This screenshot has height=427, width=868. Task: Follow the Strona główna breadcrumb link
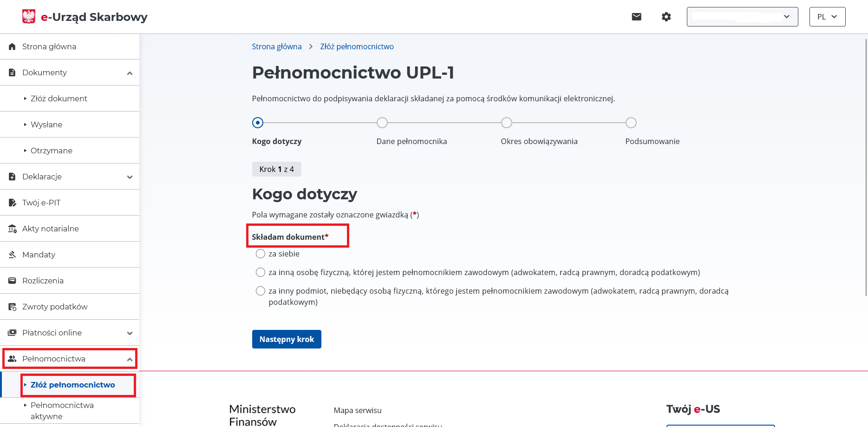277,46
